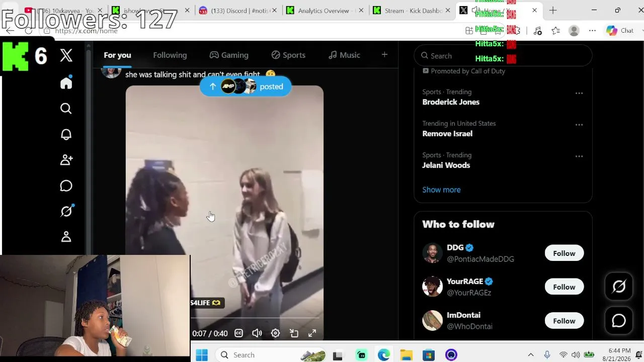Screen dimensions: 644x362
Task: Toggle closed captions on the video
Action: coord(239,333)
